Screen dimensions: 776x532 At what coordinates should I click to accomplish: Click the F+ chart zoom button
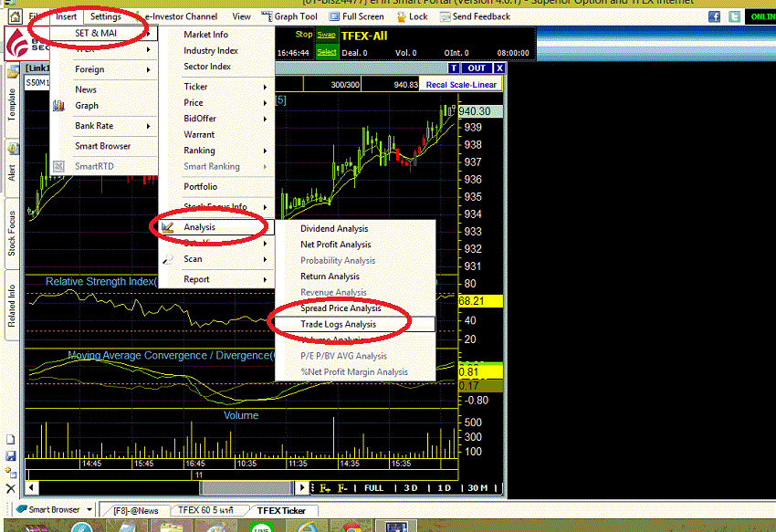tap(325, 488)
